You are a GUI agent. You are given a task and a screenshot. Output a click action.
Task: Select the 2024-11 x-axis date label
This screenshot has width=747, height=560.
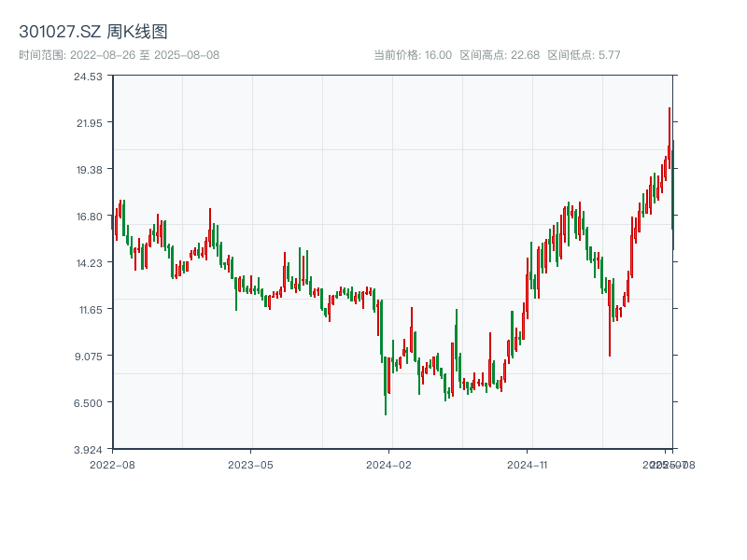coord(529,464)
